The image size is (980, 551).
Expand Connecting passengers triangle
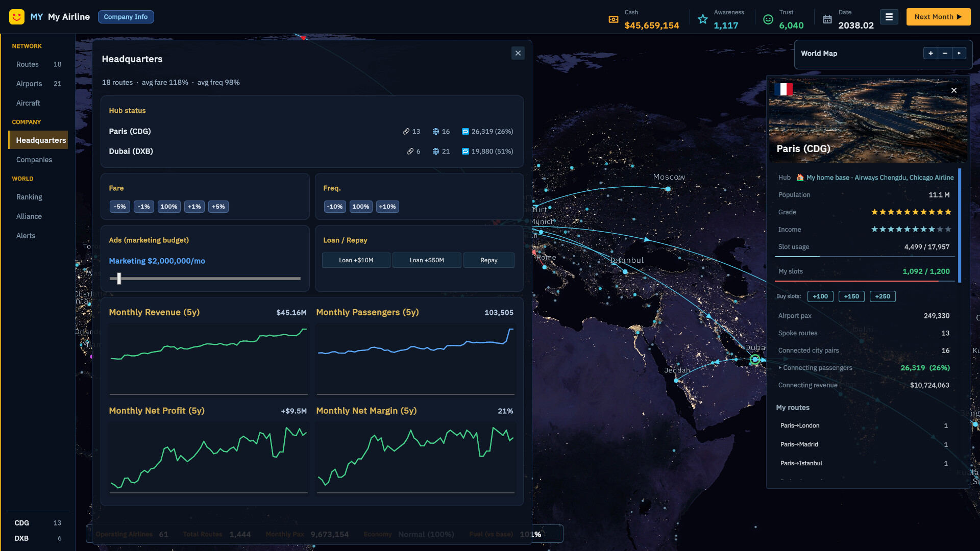780,367
